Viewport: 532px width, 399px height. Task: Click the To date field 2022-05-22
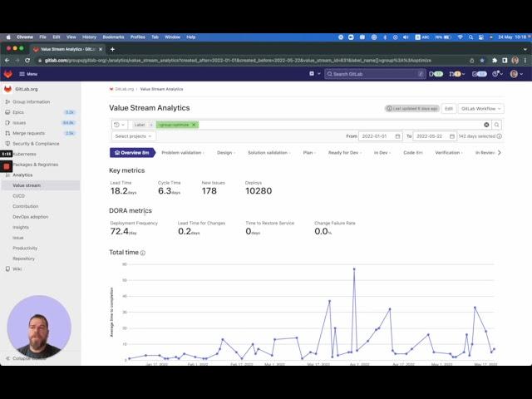click(x=435, y=136)
